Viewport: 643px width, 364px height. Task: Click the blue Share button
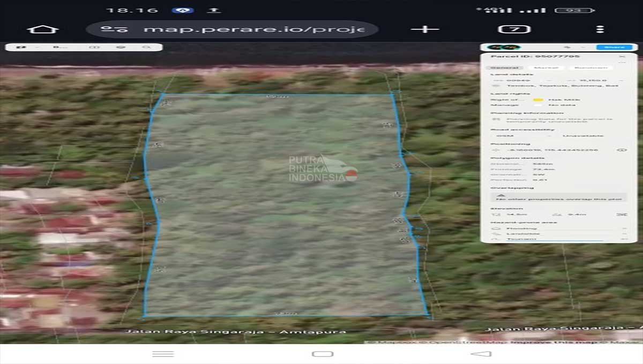(x=614, y=47)
